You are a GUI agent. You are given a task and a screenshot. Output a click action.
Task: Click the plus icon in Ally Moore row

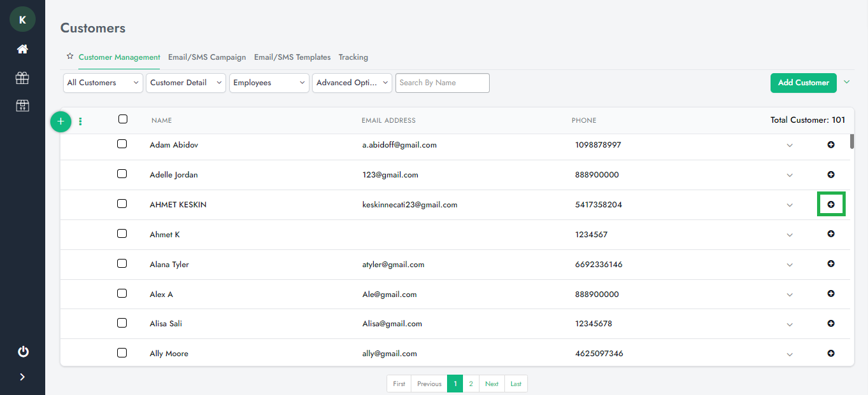coord(830,353)
